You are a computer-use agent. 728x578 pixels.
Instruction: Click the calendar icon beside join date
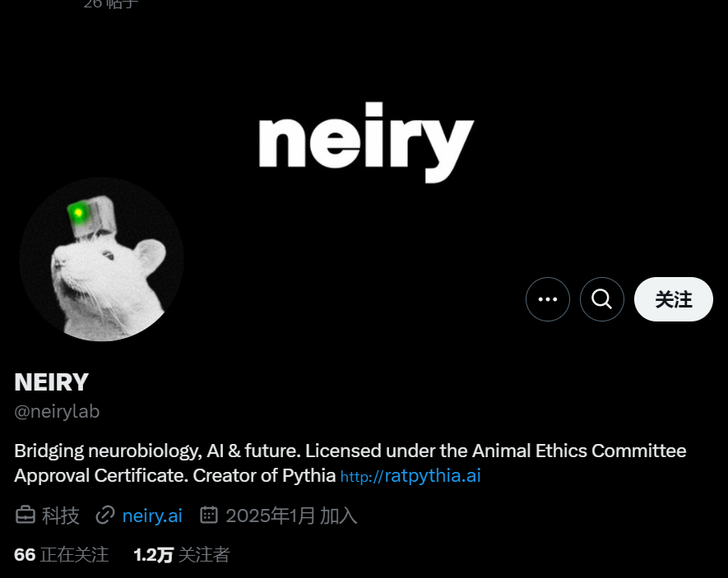click(x=209, y=515)
